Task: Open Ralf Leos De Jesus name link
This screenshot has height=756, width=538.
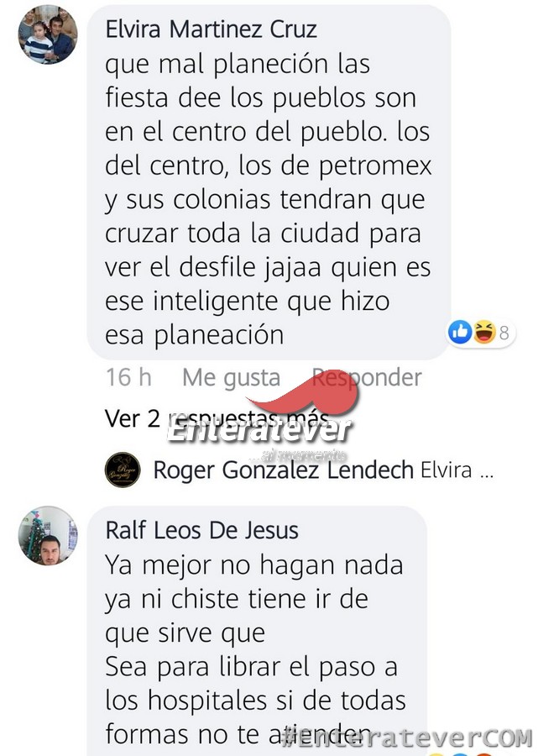Action: pos(201,530)
